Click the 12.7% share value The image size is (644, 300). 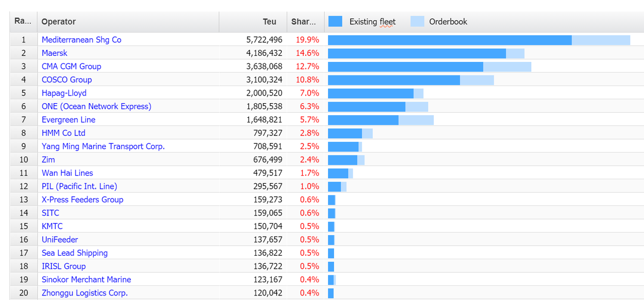(307, 66)
